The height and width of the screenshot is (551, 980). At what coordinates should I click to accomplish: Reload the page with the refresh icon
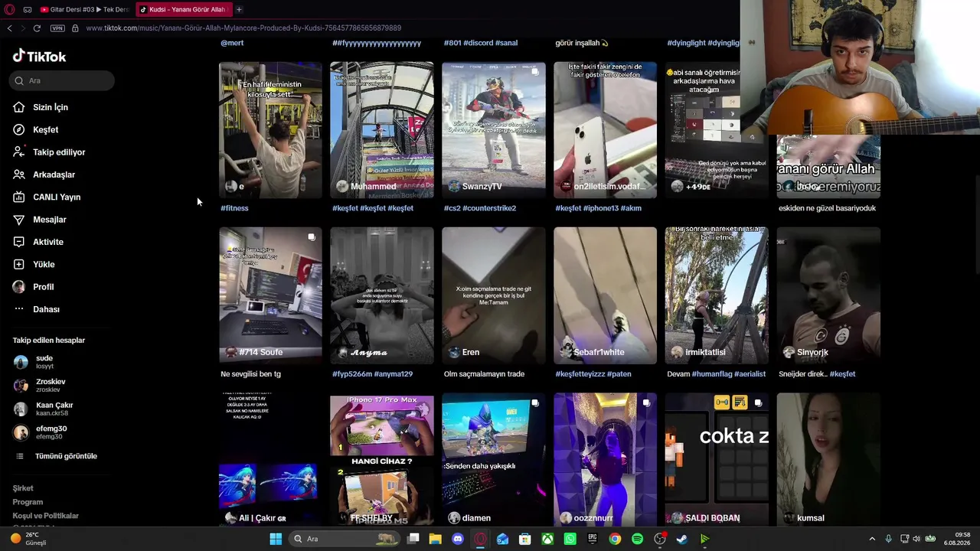tap(37, 28)
